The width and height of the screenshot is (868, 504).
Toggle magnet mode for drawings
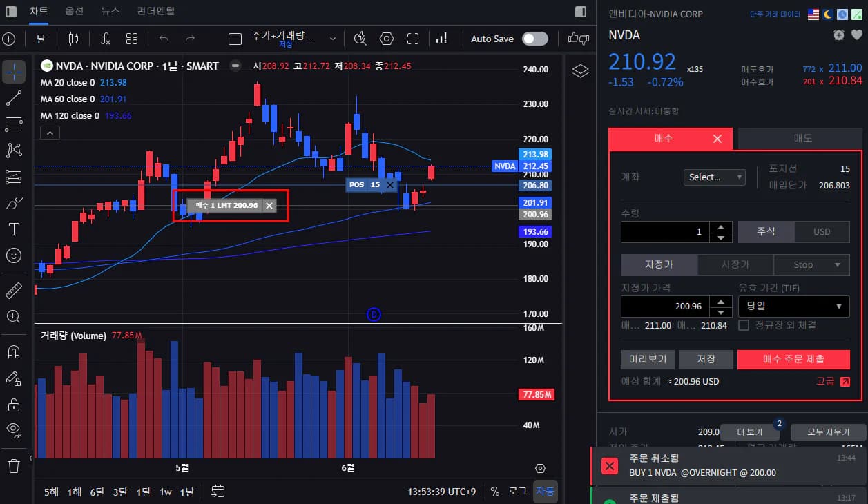coord(14,351)
